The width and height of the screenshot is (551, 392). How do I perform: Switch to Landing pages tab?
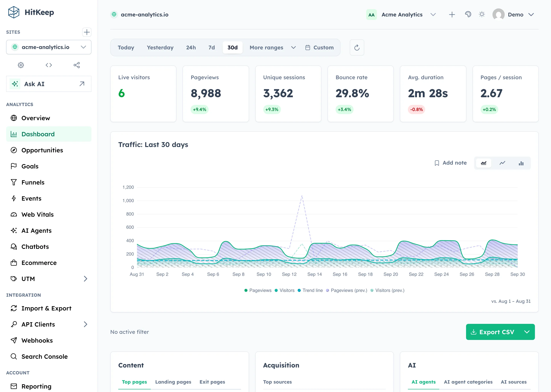coord(173,382)
